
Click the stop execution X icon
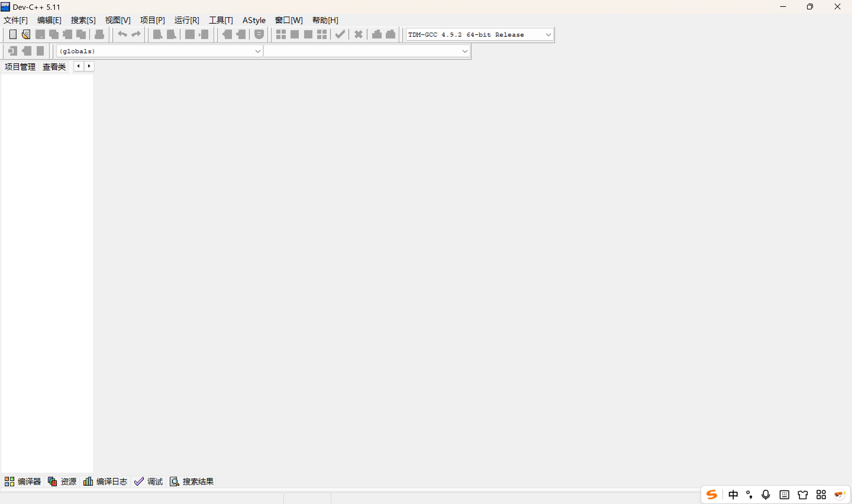(358, 34)
